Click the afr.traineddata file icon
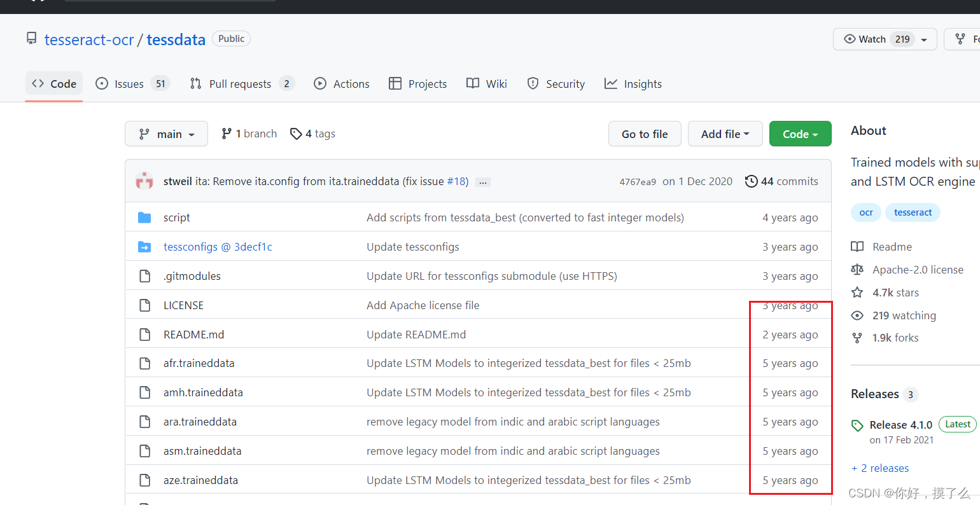 tap(144, 363)
